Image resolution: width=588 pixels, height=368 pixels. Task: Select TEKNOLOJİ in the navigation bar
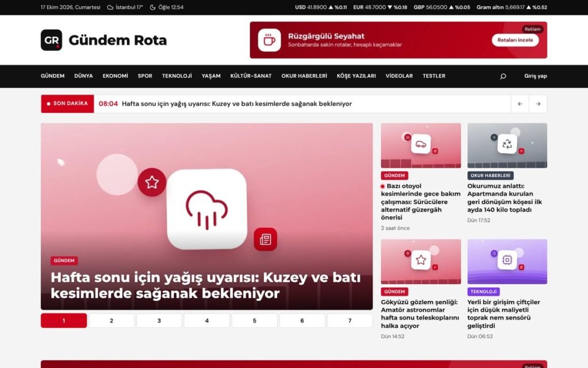(177, 76)
